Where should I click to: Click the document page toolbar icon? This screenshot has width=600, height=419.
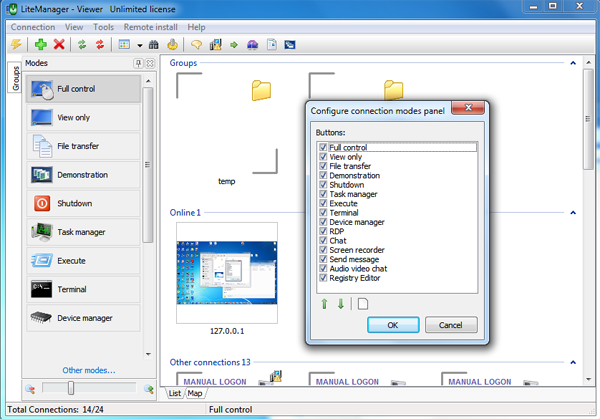point(272,44)
